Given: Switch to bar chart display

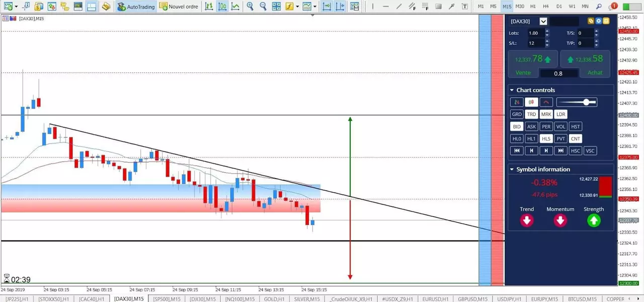Looking at the screenshot, I should 209,7.
